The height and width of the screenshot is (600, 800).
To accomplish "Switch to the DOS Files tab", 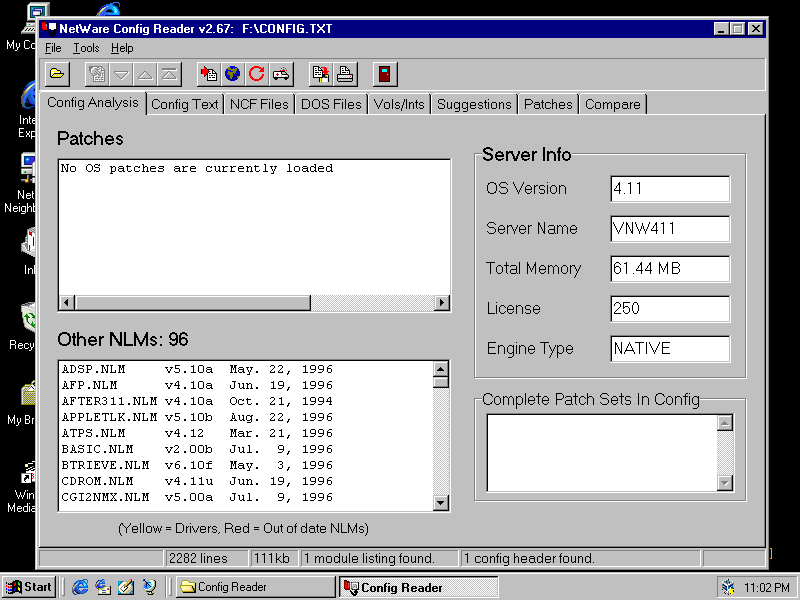I will [331, 104].
